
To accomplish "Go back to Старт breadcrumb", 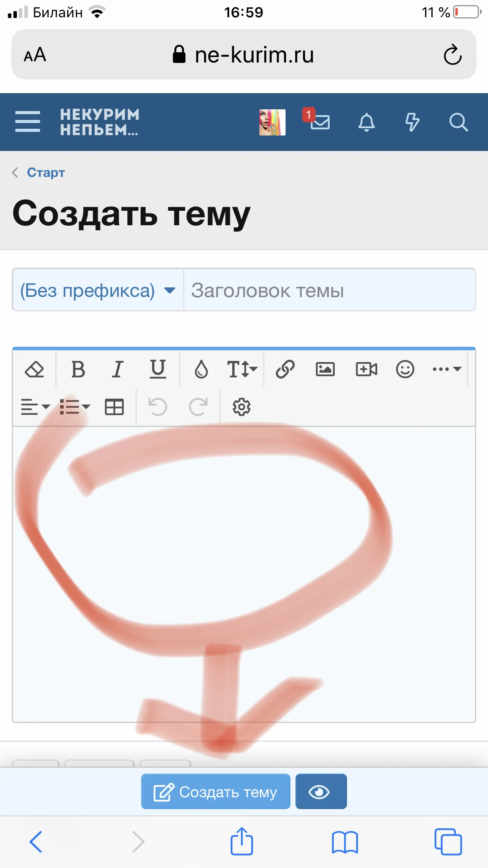I will click(46, 172).
